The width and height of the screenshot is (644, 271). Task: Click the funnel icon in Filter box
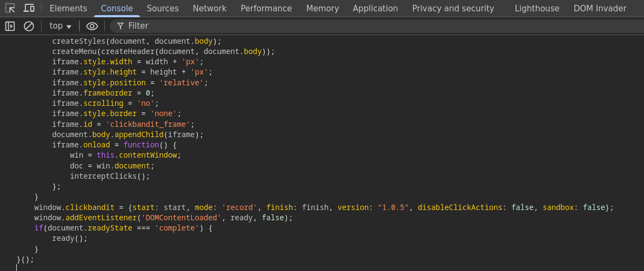click(120, 26)
